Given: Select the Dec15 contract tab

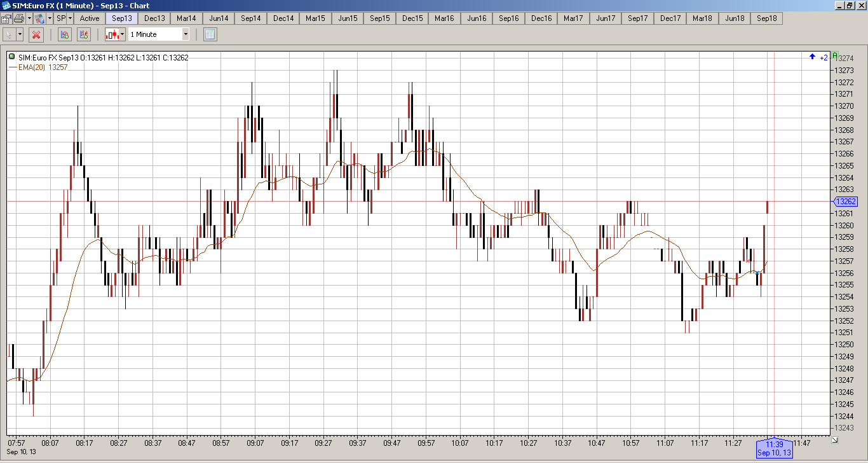Looking at the screenshot, I should click(412, 18).
